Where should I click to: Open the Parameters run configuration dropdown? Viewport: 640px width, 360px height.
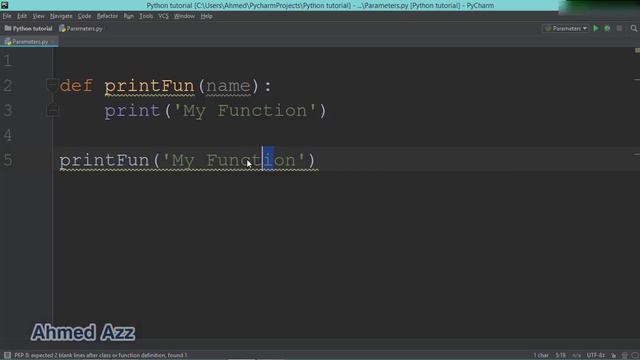(566, 28)
